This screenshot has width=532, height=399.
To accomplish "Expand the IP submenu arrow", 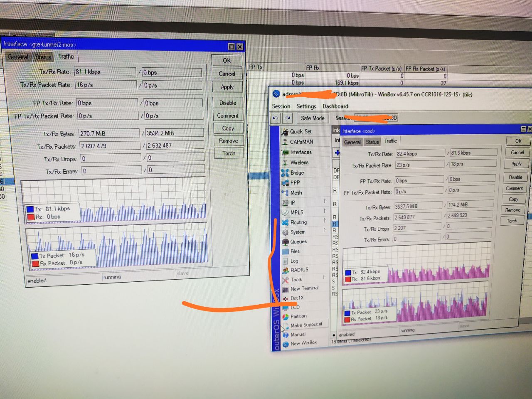I will tap(325, 201).
